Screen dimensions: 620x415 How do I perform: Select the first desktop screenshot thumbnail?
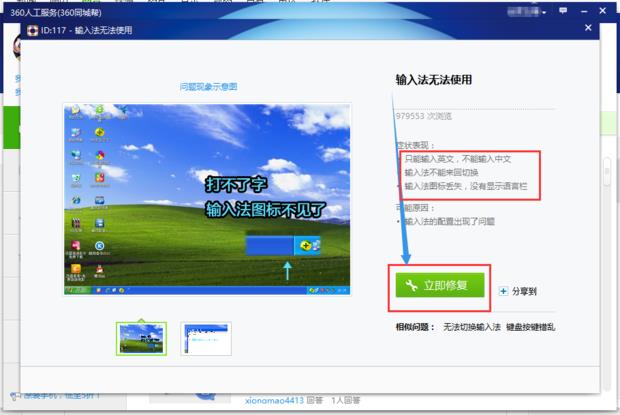coord(142,338)
